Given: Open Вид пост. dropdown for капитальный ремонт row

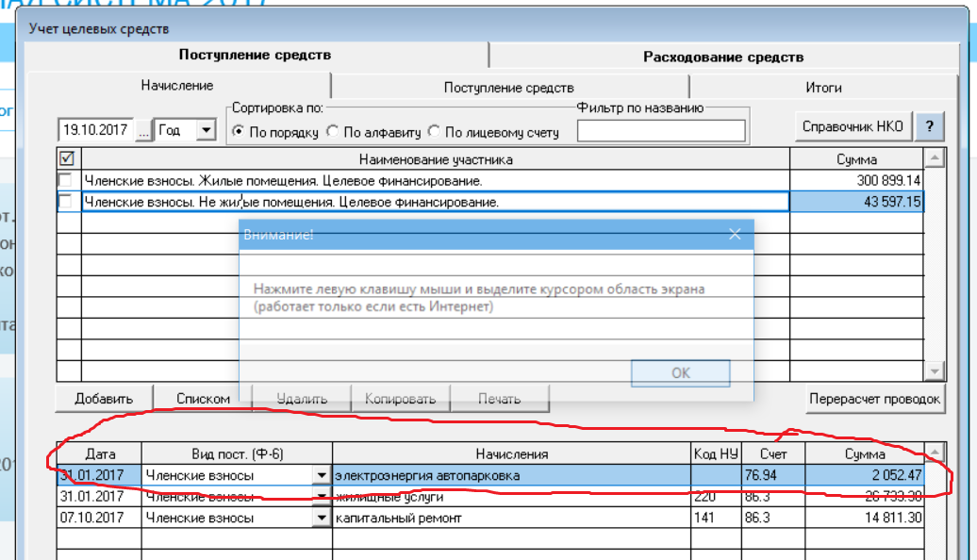Looking at the screenshot, I should coord(322,519).
